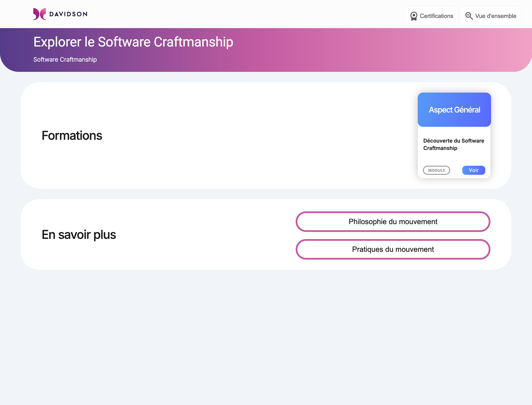Open Pratiques du mouvement

pyautogui.click(x=393, y=249)
